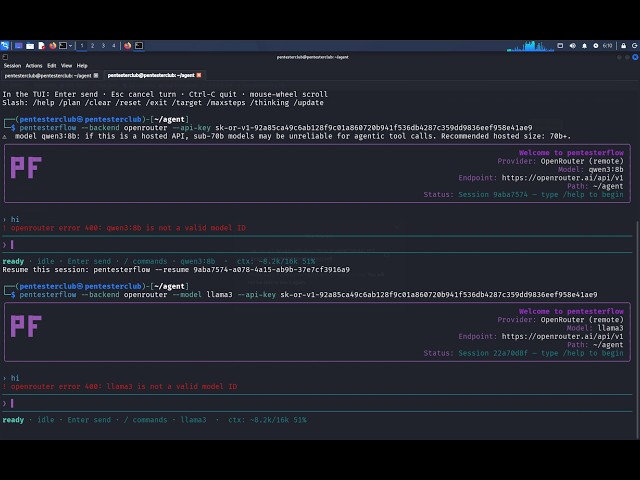Click the resume session ID text
This screenshot has width=640, height=480.
click(x=271, y=270)
